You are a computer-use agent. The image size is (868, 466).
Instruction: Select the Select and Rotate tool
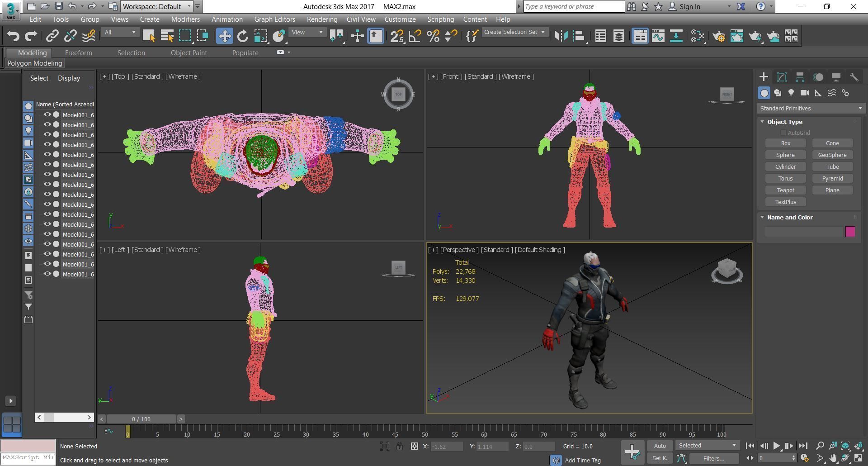coord(242,36)
